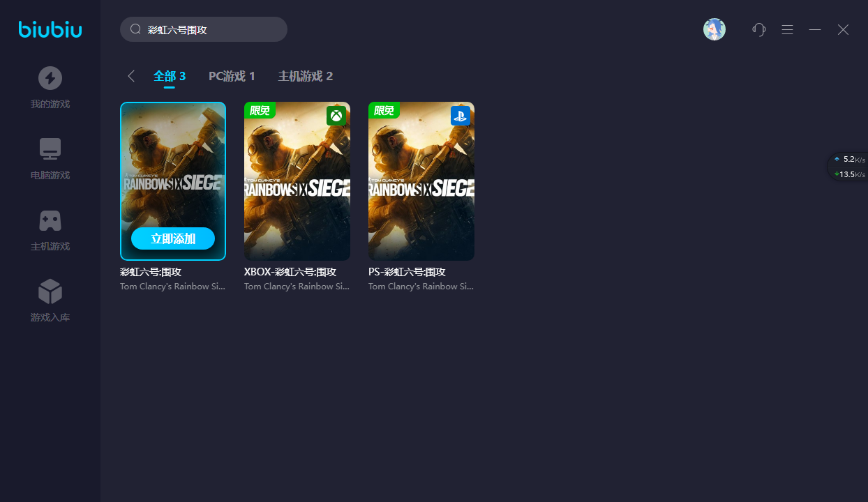Select the PC games monitor icon
The height and width of the screenshot is (502, 868).
(50, 149)
